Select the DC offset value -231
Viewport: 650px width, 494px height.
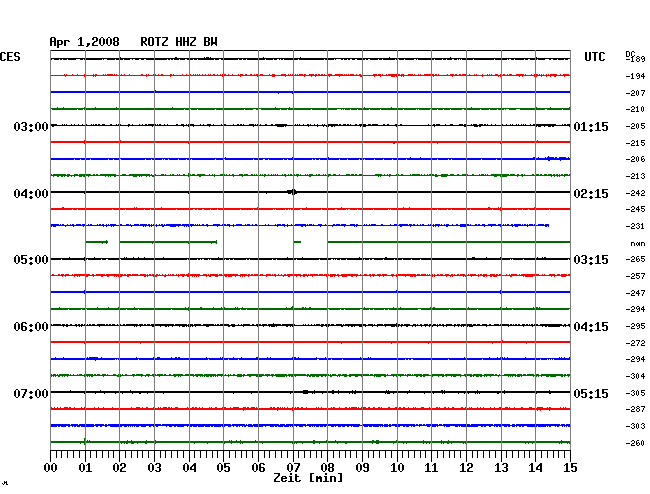635,226
